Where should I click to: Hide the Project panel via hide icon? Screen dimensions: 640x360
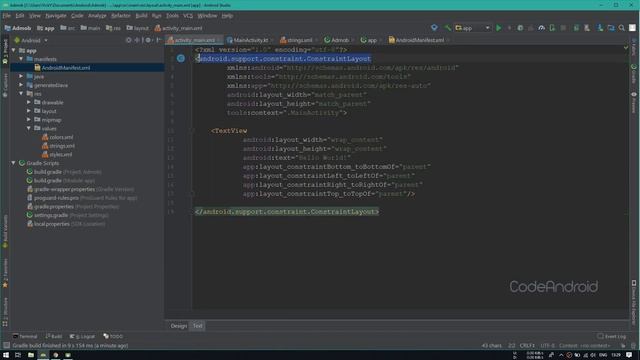click(x=158, y=40)
